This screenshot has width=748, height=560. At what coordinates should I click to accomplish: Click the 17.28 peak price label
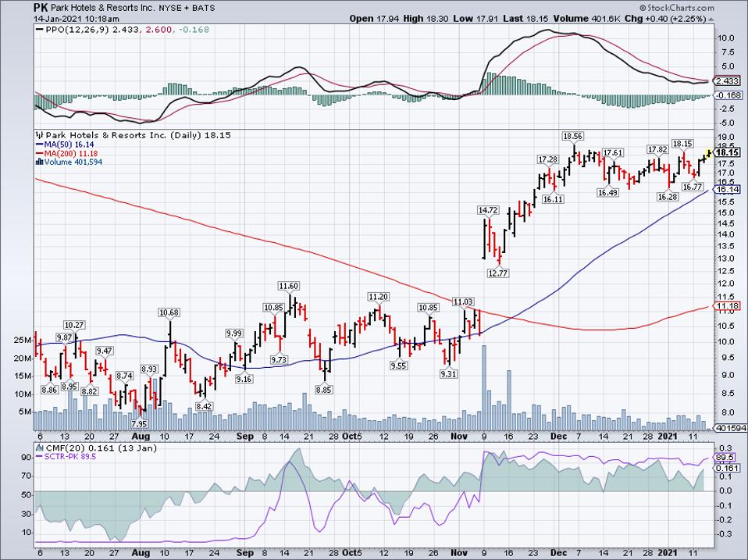547,159
